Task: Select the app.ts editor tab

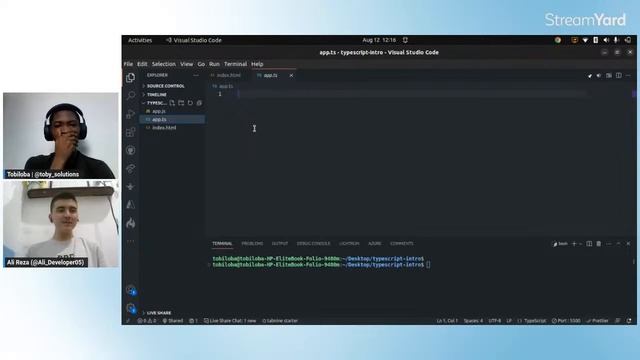Action: point(270,76)
